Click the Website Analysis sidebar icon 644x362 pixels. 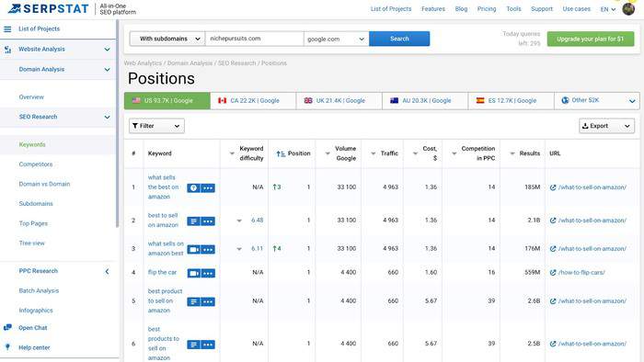[7, 50]
